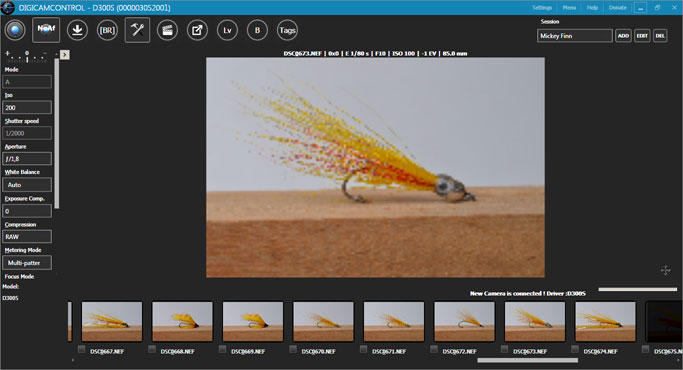This screenshot has height=370, width=683.
Task: Click the round B button
Action: (x=257, y=30)
